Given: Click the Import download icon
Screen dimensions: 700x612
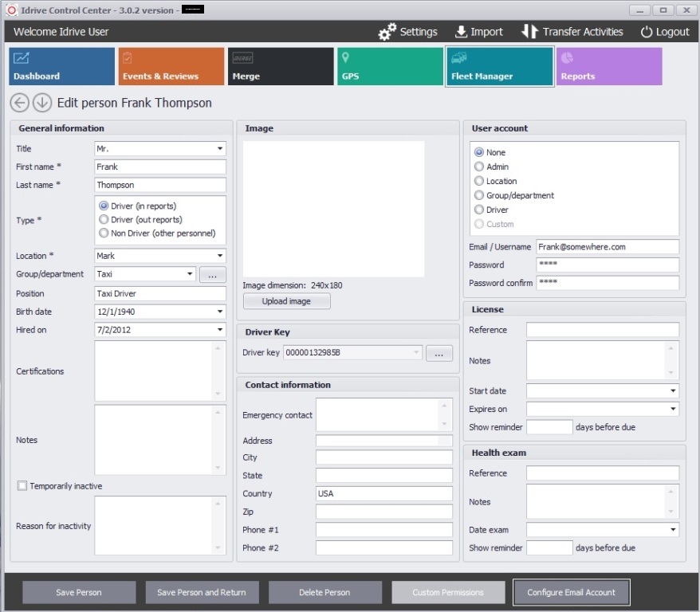Looking at the screenshot, I should [461, 32].
